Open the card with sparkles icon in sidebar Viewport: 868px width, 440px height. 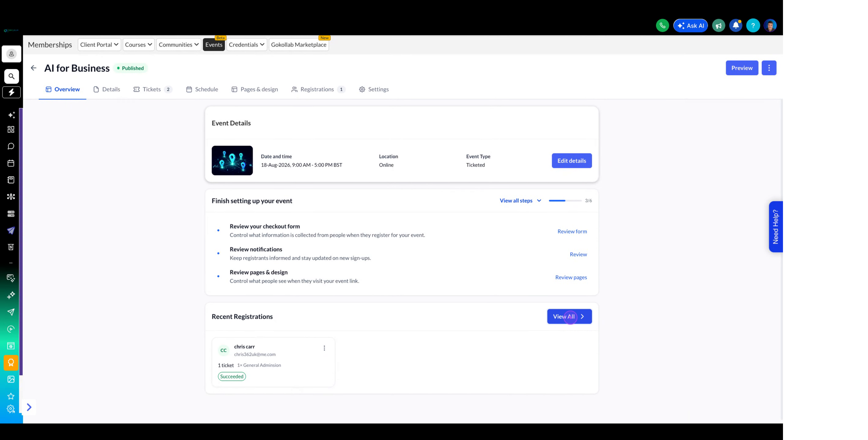pyautogui.click(x=11, y=278)
